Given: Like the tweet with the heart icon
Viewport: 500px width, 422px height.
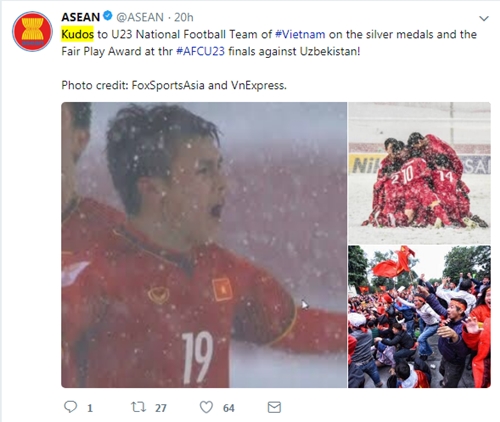Looking at the screenshot, I should pos(206,407).
